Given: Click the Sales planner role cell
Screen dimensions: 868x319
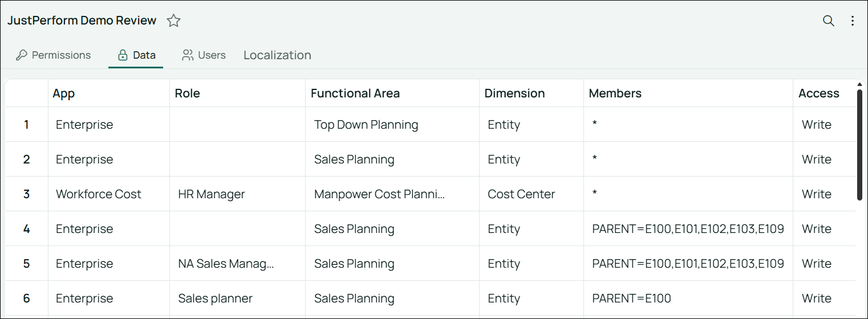Looking at the screenshot, I should point(237,298).
